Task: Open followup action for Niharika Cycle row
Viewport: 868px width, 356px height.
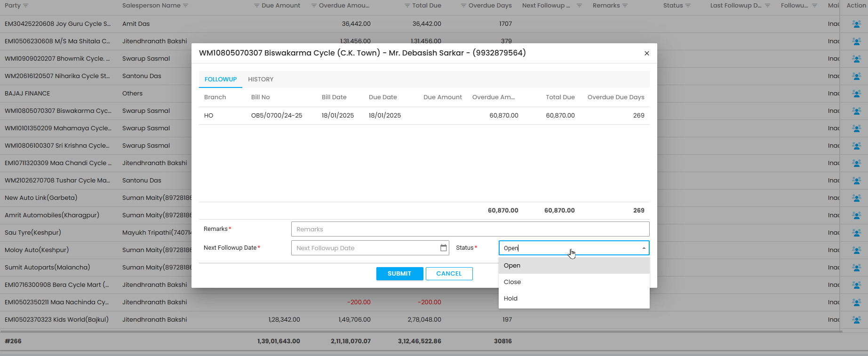Action: click(x=857, y=76)
